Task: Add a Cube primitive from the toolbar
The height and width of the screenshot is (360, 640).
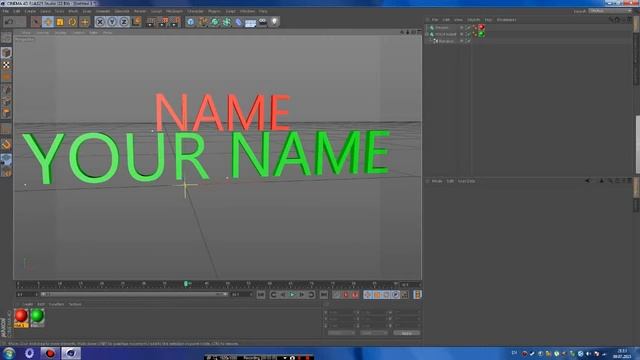Action: (x=191, y=22)
